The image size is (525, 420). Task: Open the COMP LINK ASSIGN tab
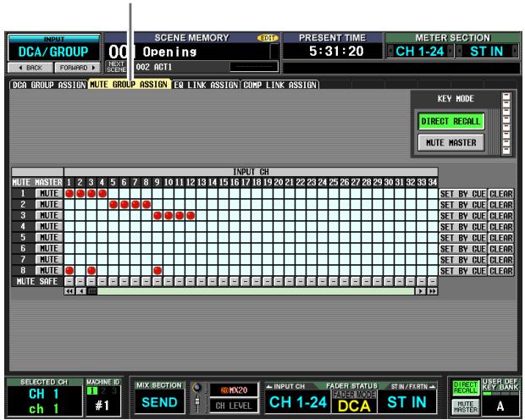click(x=280, y=85)
